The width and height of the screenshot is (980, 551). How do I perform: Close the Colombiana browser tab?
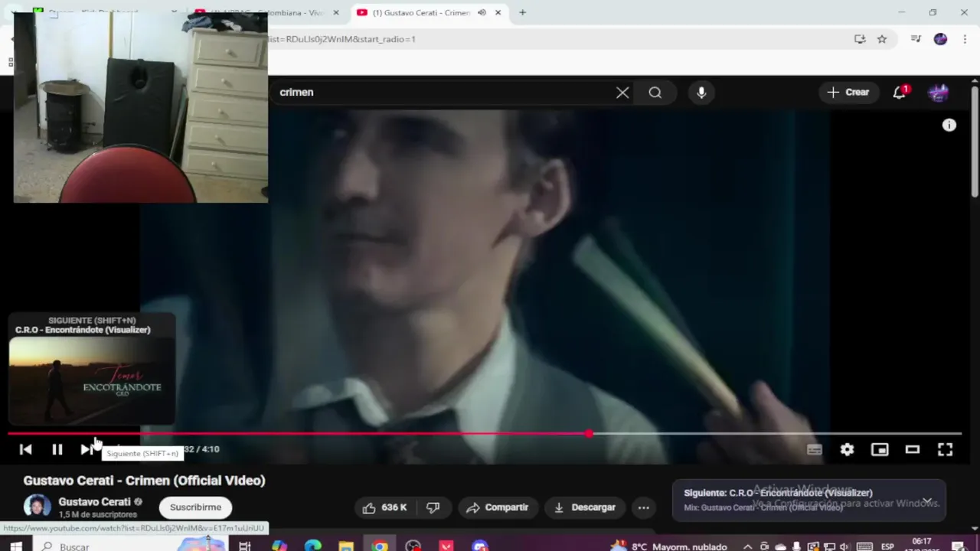335,12
